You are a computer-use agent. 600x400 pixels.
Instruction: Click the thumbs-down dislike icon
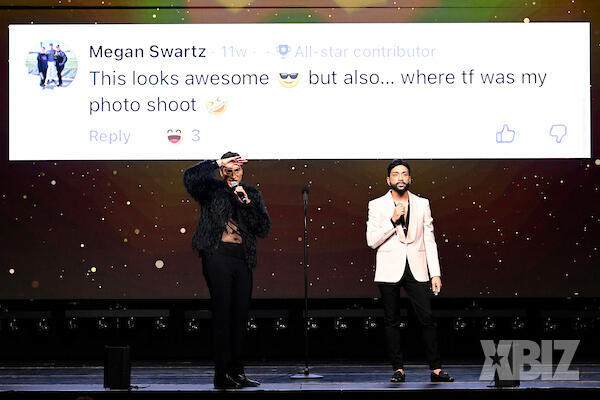pyautogui.click(x=558, y=134)
